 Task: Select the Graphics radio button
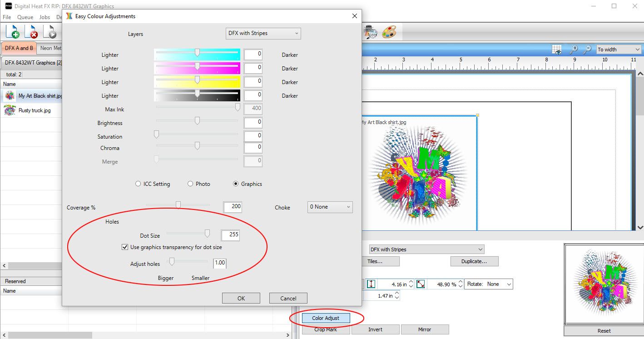point(236,184)
